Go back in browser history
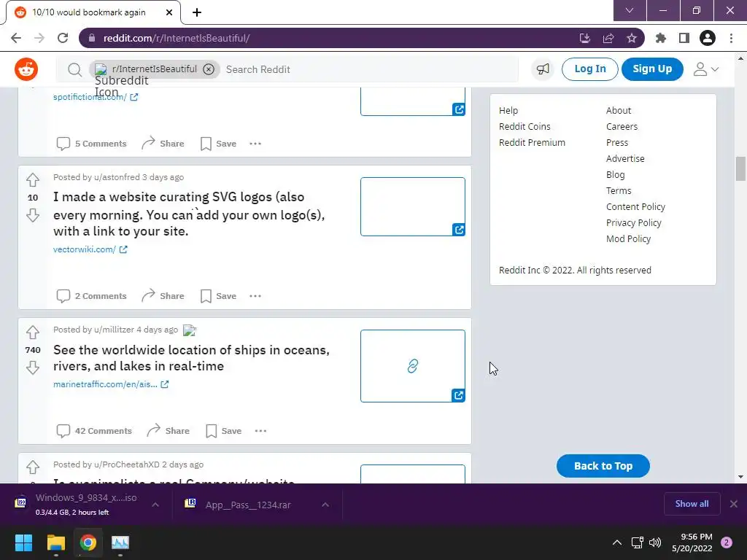 pos(16,38)
